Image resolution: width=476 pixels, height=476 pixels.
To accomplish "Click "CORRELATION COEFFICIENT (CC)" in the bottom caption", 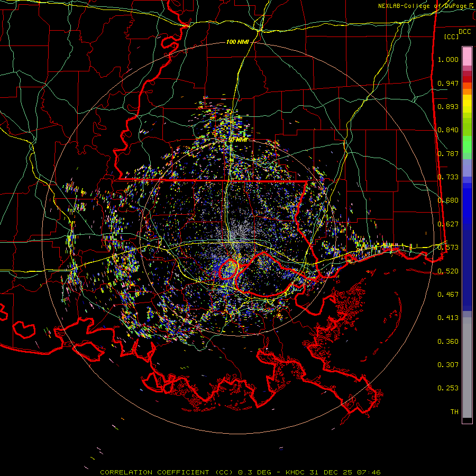I will pos(167,472).
